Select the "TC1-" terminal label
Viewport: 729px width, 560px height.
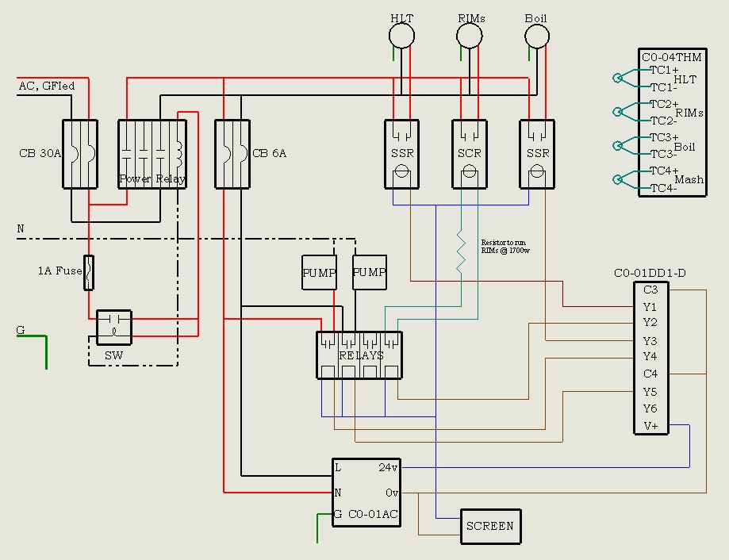coord(663,87)
